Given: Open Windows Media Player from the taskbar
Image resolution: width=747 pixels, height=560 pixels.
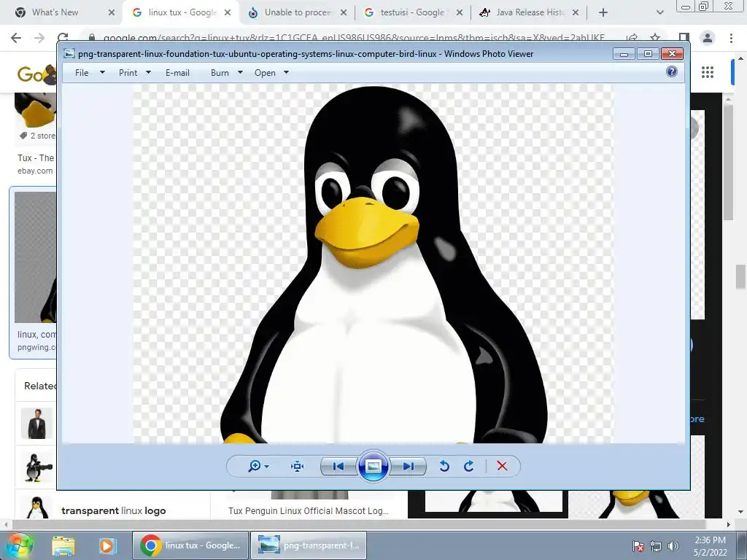Looking at the screenshot, I should (x=107, y=545).
